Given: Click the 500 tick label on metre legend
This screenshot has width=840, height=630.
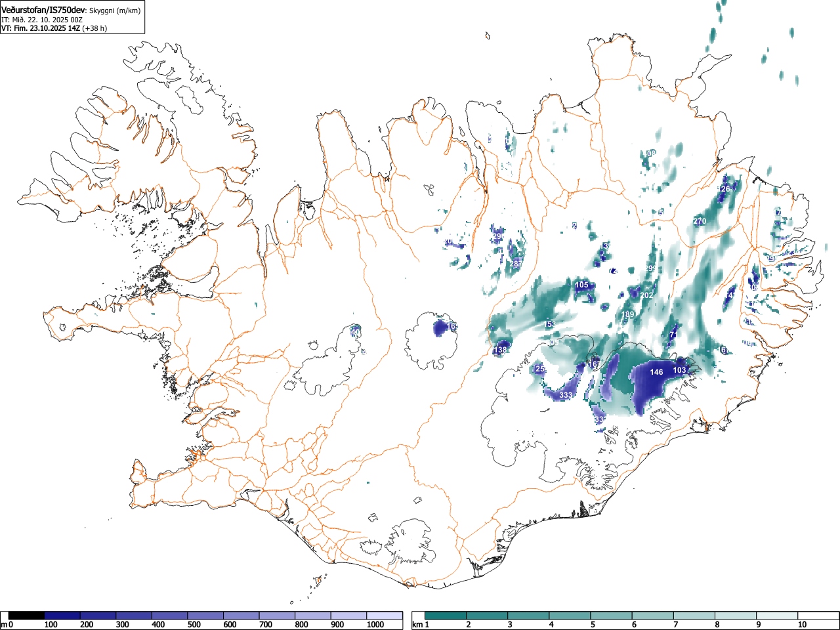Looking at the screenshot, I should pos(194,625).
